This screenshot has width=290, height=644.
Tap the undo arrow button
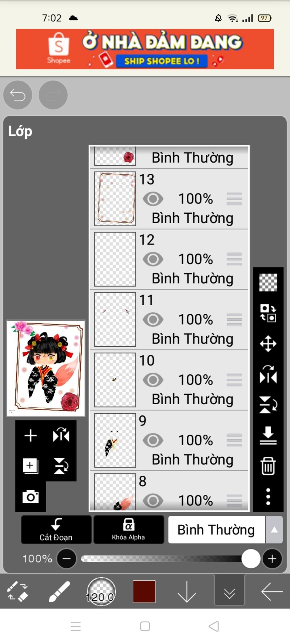tap(18, 95)
